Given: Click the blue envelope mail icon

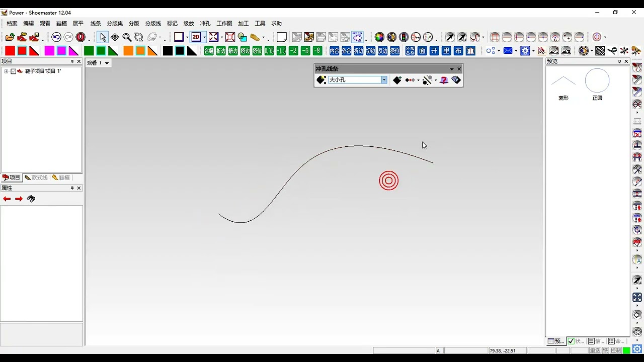Looking at the screenshot, I should click(x=508, y=51).
